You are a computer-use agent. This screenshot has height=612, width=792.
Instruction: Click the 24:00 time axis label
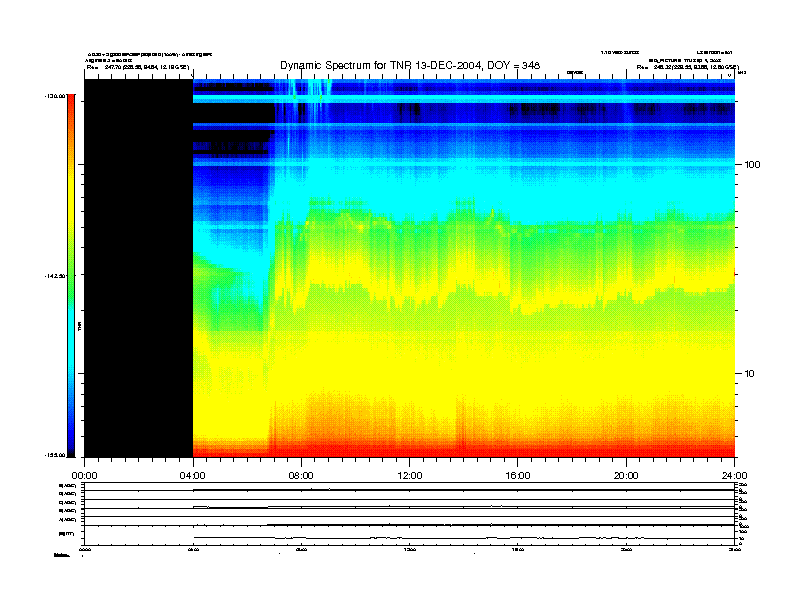[734, 476]
